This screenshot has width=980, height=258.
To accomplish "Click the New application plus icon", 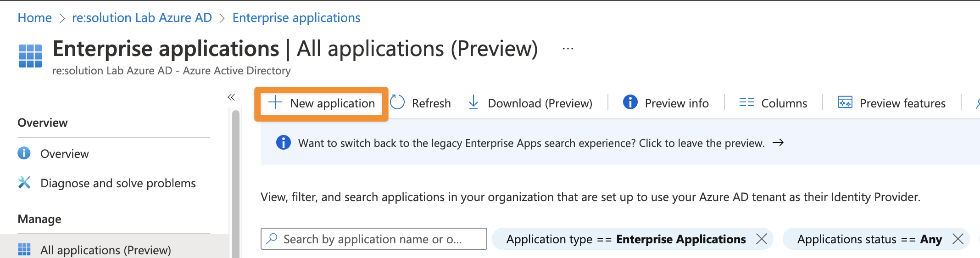I will [x=275, y=102].
